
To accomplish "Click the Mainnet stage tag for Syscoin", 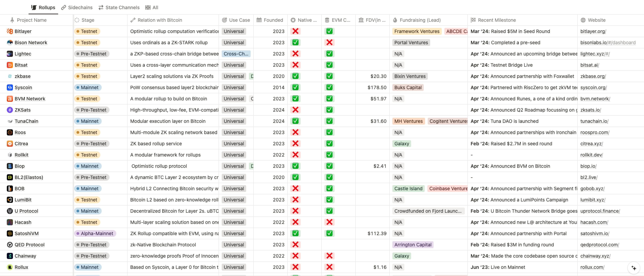I will point(88,88).
